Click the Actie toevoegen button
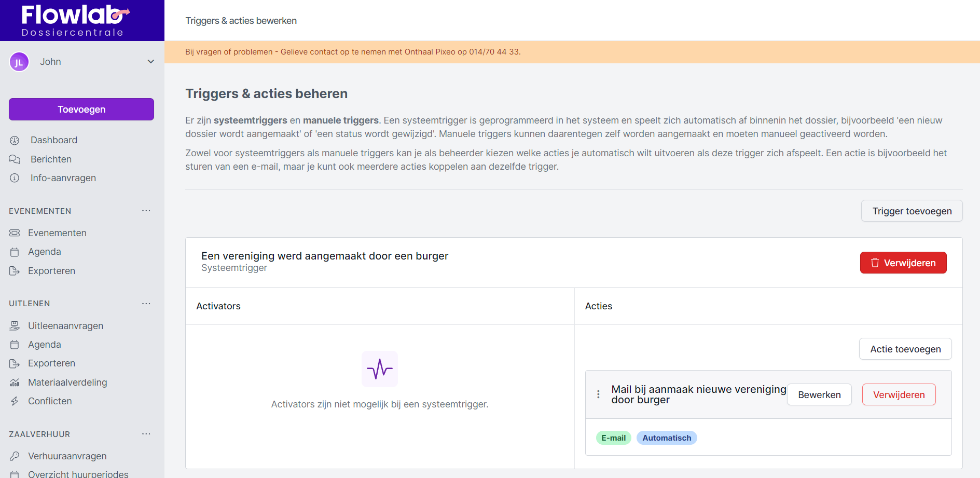Image resolution: width=980 pixels, height=478 pixels. [905, 349]
